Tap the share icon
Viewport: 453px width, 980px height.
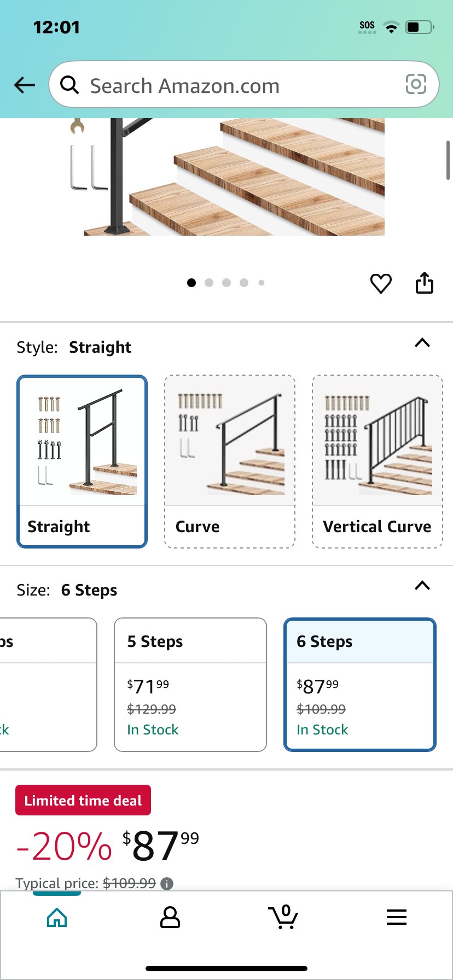(x=425, y=283)
